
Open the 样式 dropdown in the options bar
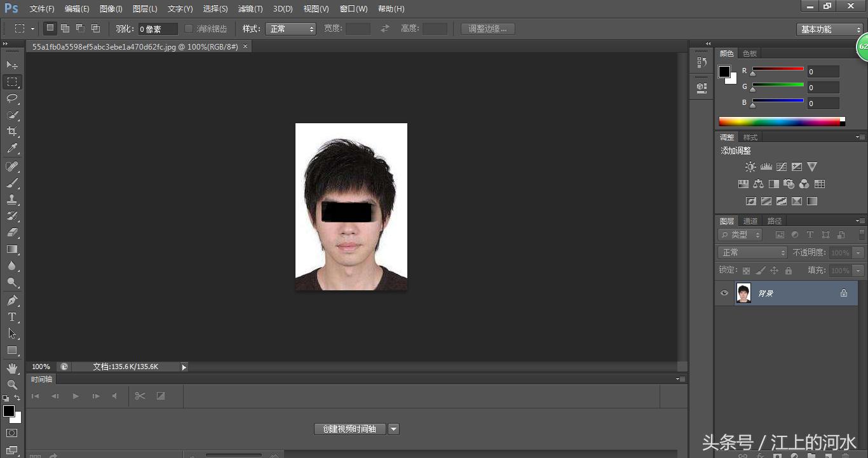(x=291, y=28)
